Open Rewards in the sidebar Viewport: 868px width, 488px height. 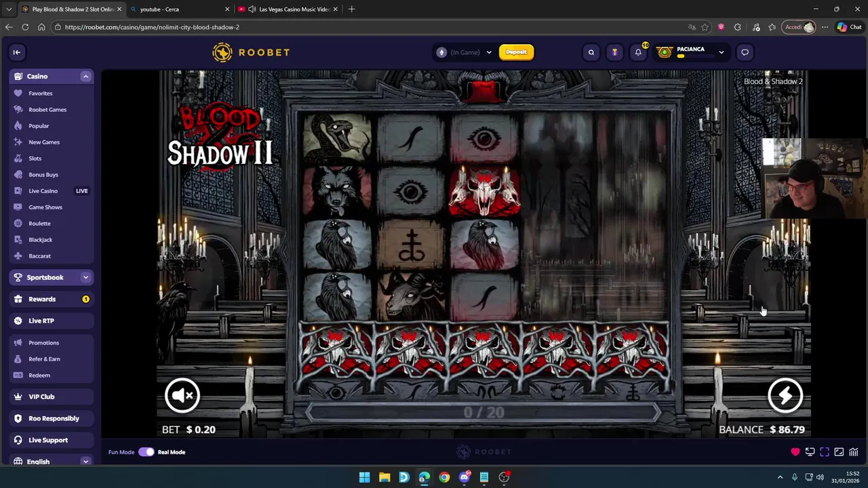tap(52, 299)
